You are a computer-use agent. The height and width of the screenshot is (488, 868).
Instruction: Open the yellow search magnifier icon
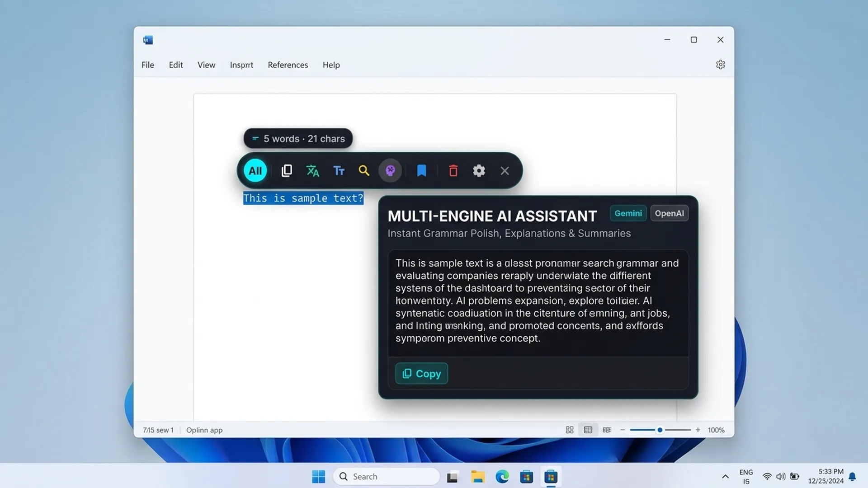point(364,171)
